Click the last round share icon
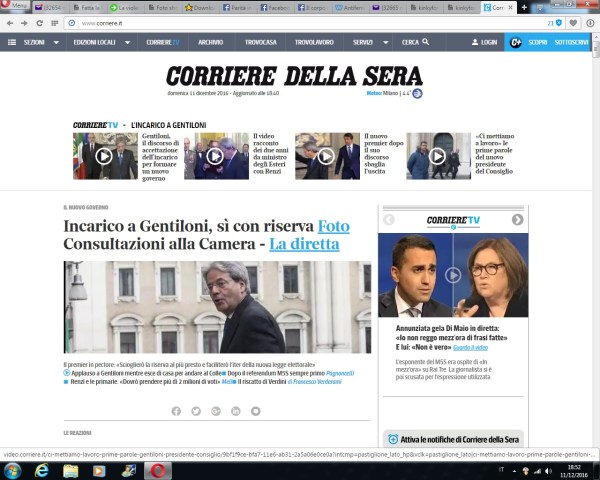 (x=256, y=411)
